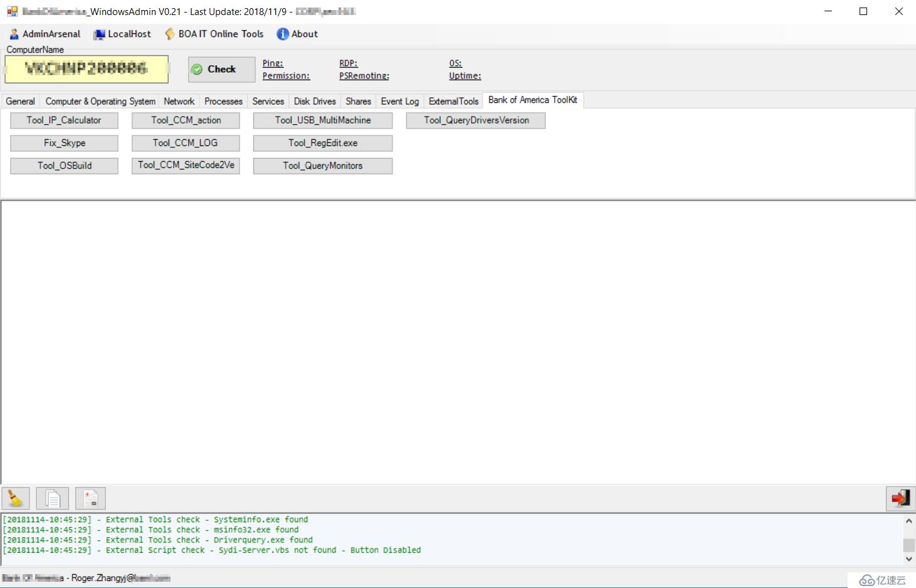Launch Tool_IP_Calculator
The height and width of the screenshot is (588, 916).
[64, 120]
